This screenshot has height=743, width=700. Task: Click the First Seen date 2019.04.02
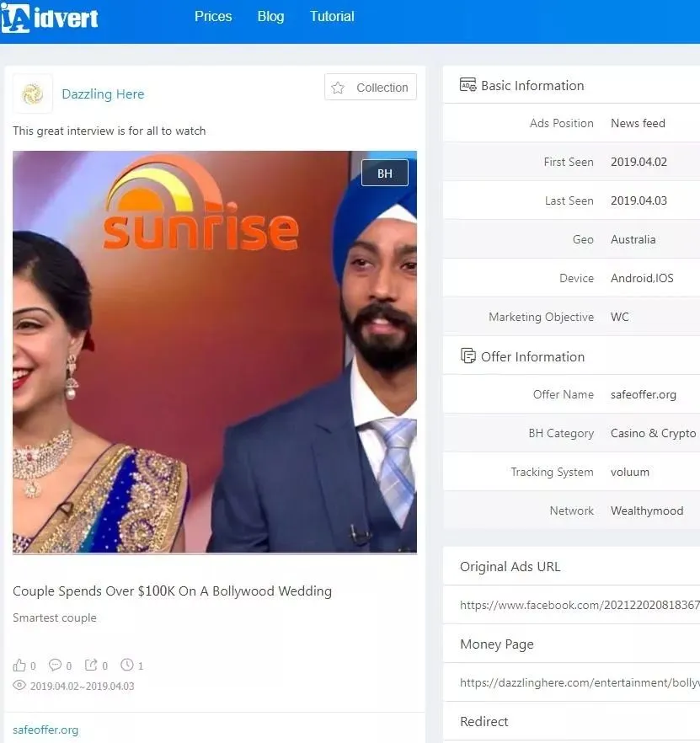(639, 162)
